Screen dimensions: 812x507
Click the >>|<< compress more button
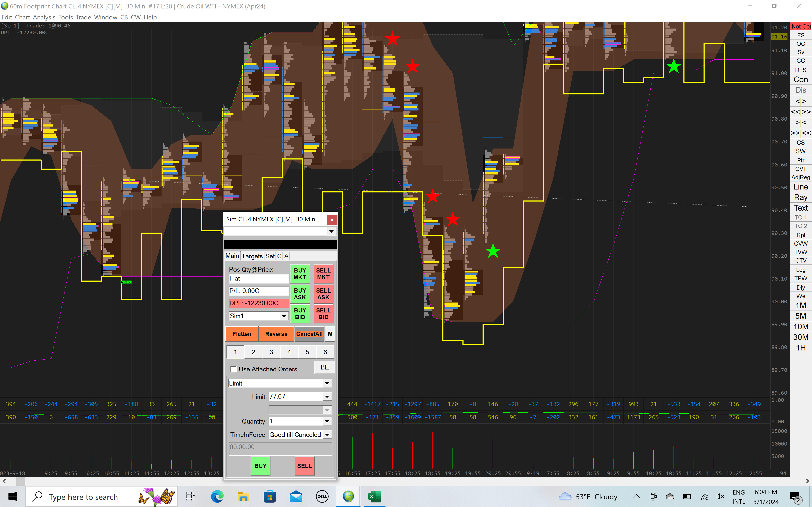[x=800, y=133]
